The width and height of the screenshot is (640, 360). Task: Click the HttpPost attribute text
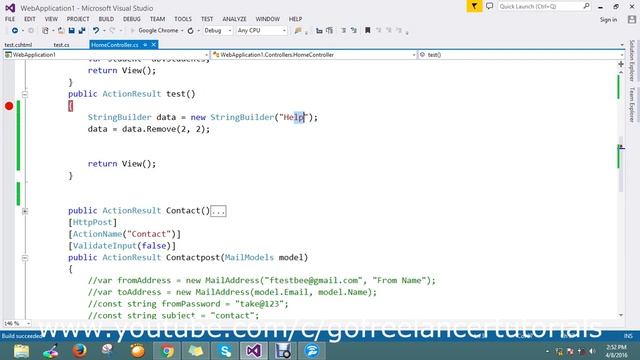pyautogui.click(x=93, y=222)
